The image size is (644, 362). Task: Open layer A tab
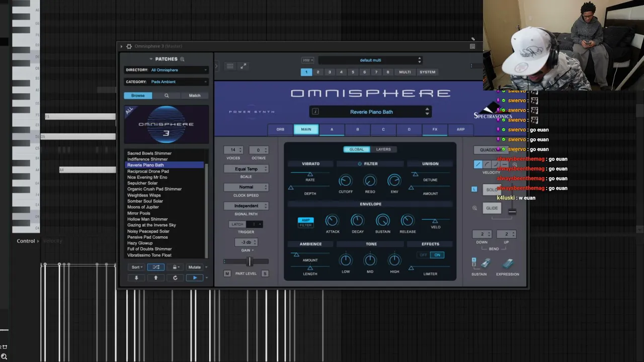(332, 129)
